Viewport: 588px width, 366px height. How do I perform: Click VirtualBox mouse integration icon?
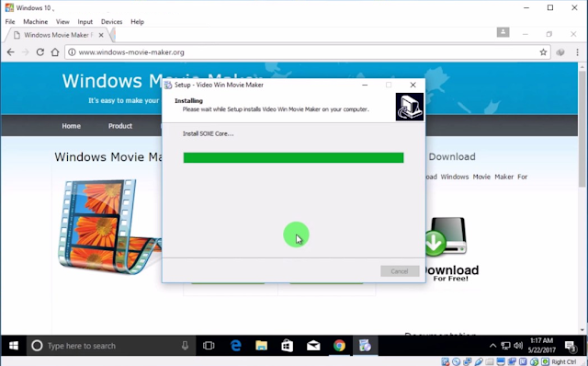[x=534, y=362]
